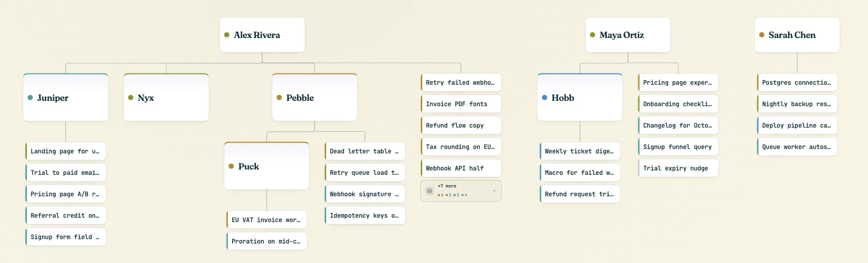Image resolution: width=868 pixels, height=263 pixels.
Task: Open the 'Onboarding checkli…' task
Action: pos(678,104)
